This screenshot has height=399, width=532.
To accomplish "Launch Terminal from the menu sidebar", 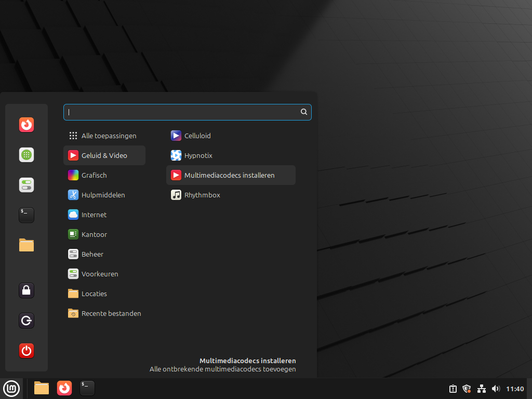I will 26,215.
